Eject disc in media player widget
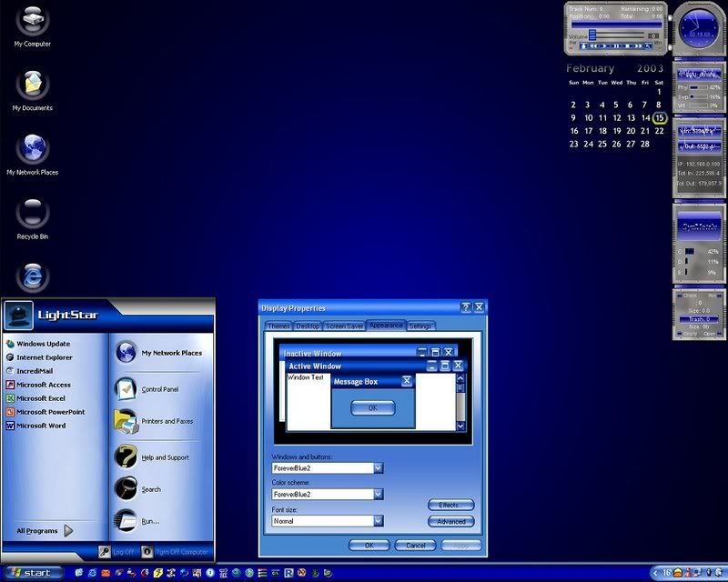This screenshot has width=728, height=582. click(583, 46)
